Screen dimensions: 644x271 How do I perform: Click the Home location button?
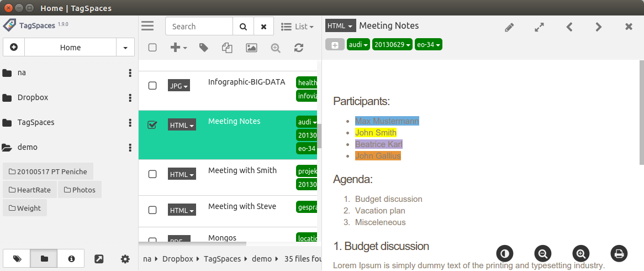coord(70,48)
